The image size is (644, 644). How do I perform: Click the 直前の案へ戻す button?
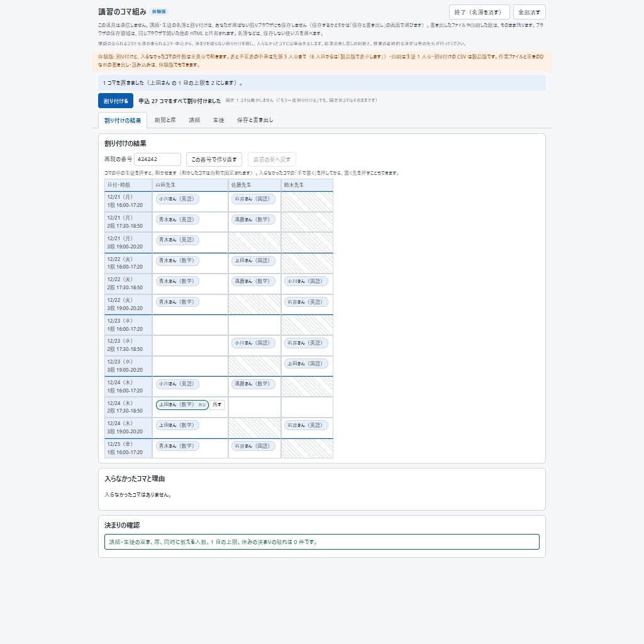[272, 159]
